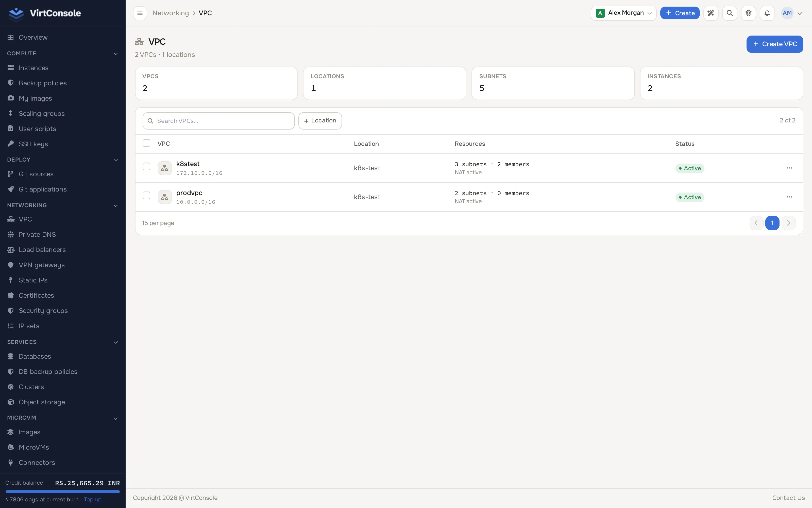Click the AM user avatar
This screenshot has width=812, height=508.
pos(787,13)
